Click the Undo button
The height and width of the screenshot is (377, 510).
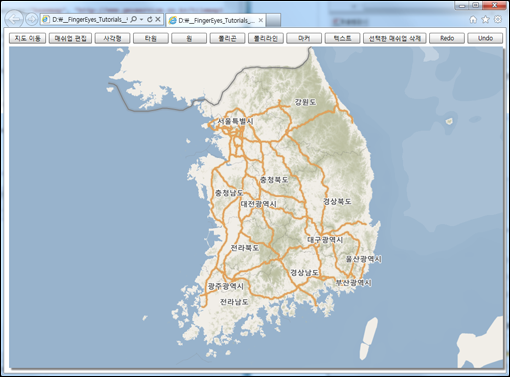485,38
